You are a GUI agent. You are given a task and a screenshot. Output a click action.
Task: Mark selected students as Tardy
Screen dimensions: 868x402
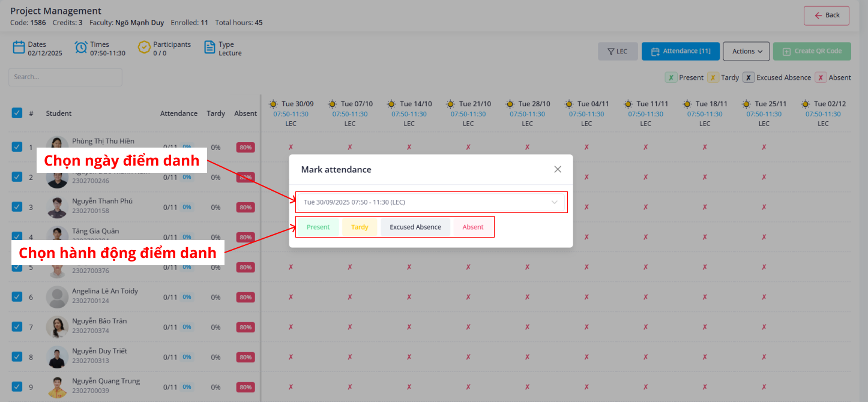point(360,227)
